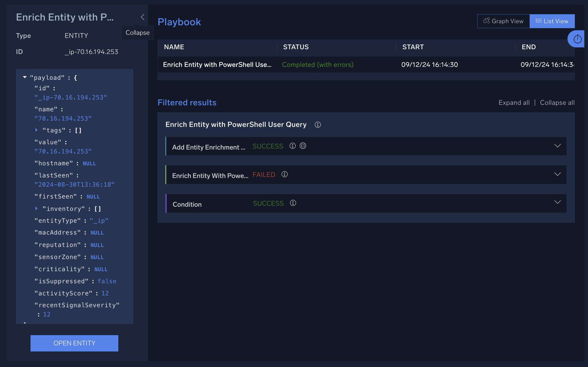Image resolution: width=588 pixels, height=367 pixels.
Task: Select the Graph View tab
Action: 504,21
